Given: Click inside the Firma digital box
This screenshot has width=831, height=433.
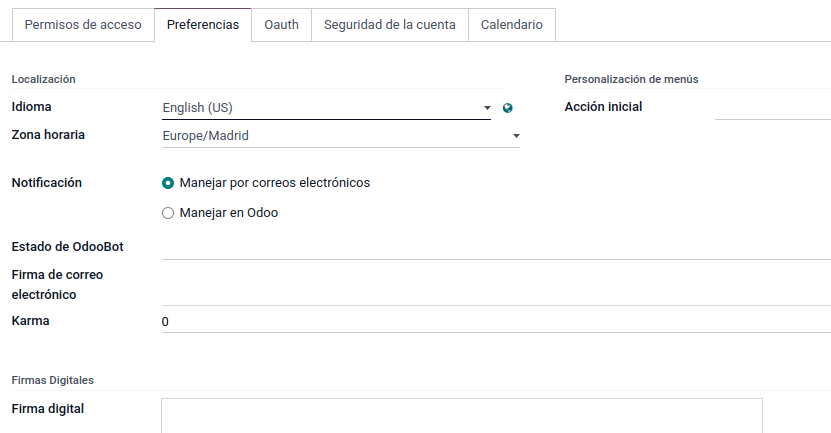Looking at the screenshot, I should (462, 416).
